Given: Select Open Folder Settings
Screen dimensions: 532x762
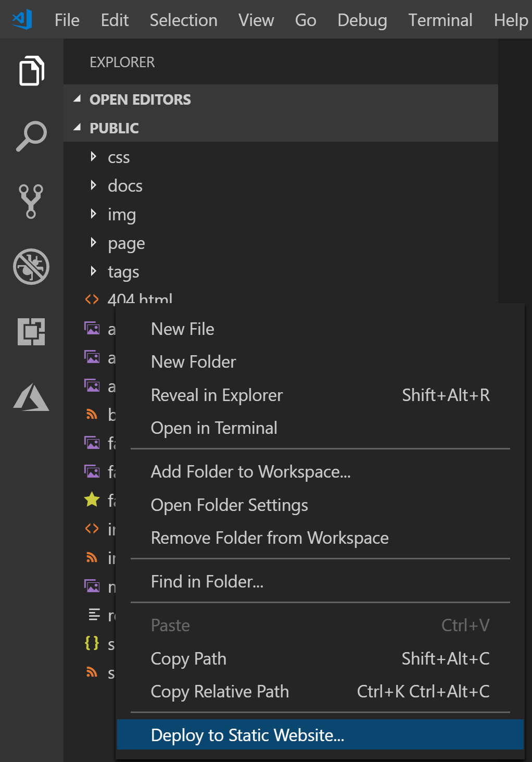Looking at the screenshot, I should [x=320, y=505].
